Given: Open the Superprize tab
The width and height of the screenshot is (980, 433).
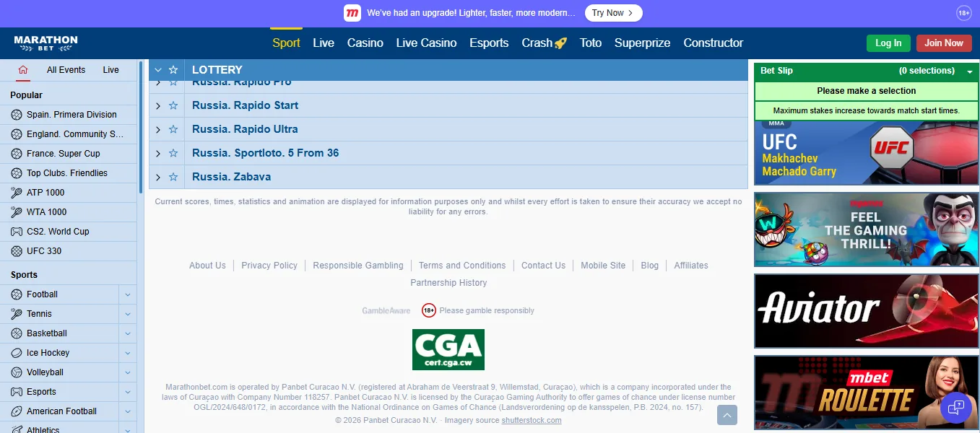Looking at the screenshot, I should coord(643,43).
